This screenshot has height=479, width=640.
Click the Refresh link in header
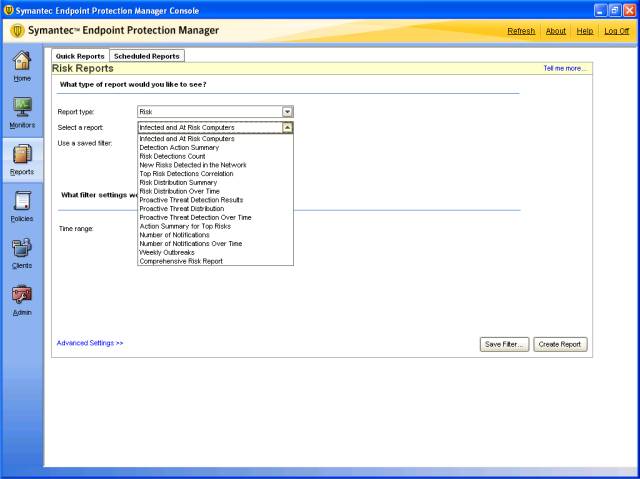click(x=521, y=31)
